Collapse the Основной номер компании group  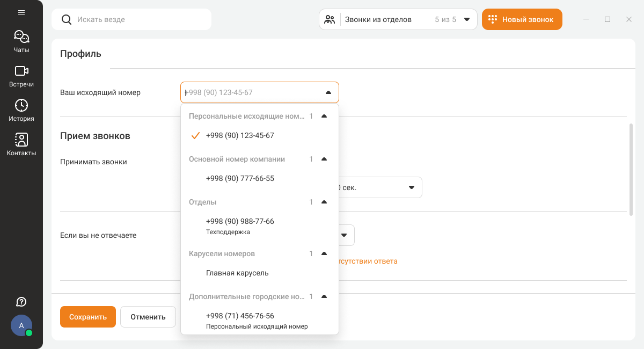[x=324, y=159]
